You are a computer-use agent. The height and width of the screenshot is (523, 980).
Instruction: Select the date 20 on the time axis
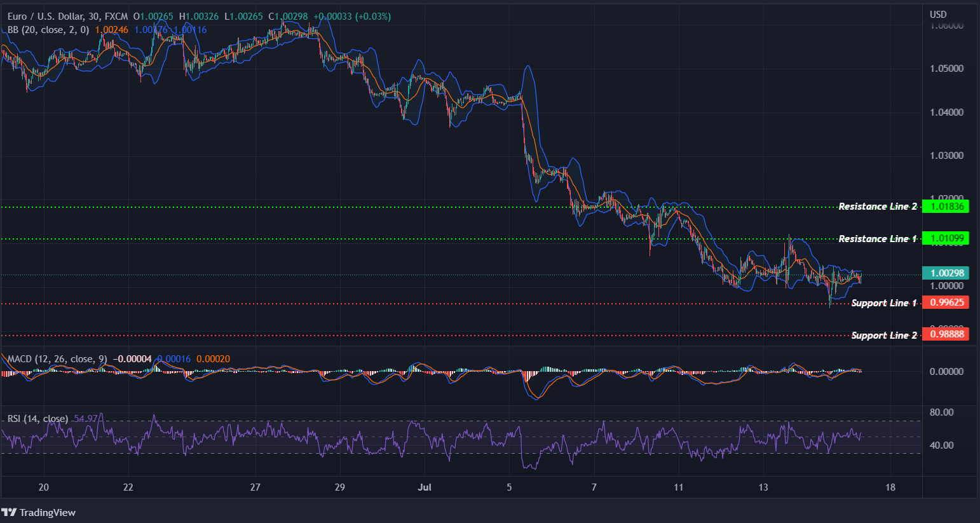coord(43,487)
